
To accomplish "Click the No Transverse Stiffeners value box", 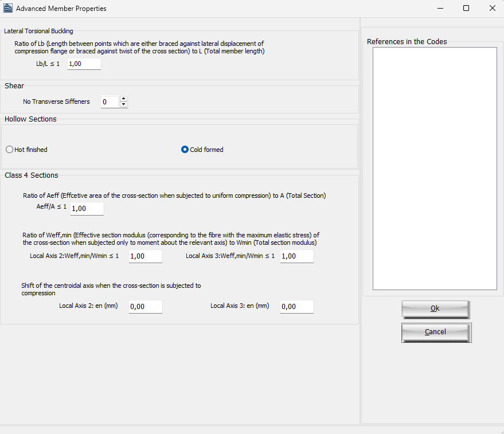I will coord(110,102).
